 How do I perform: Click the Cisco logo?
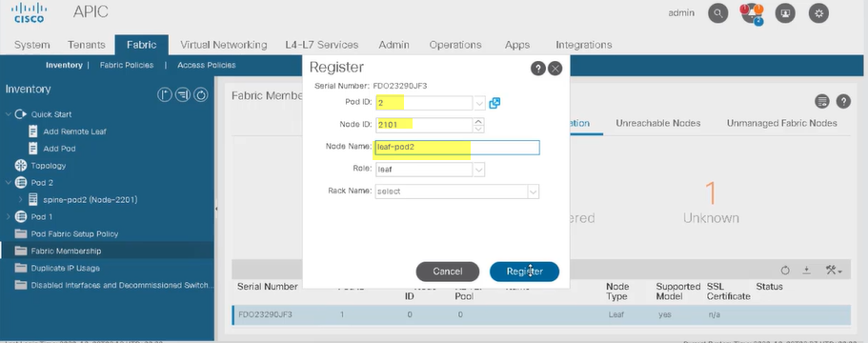point(29,12)
